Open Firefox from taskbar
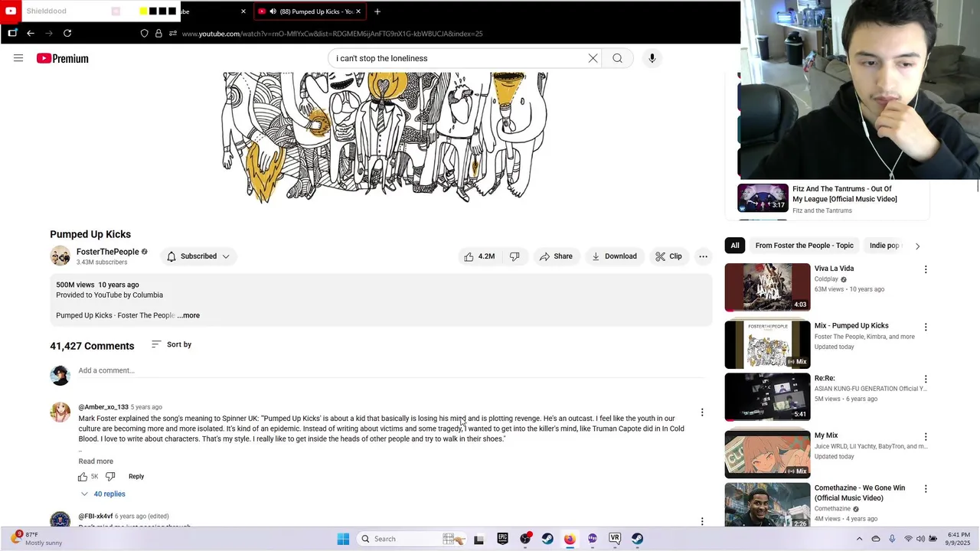Viewport: 980px width, 551px height. pos(570,539)
